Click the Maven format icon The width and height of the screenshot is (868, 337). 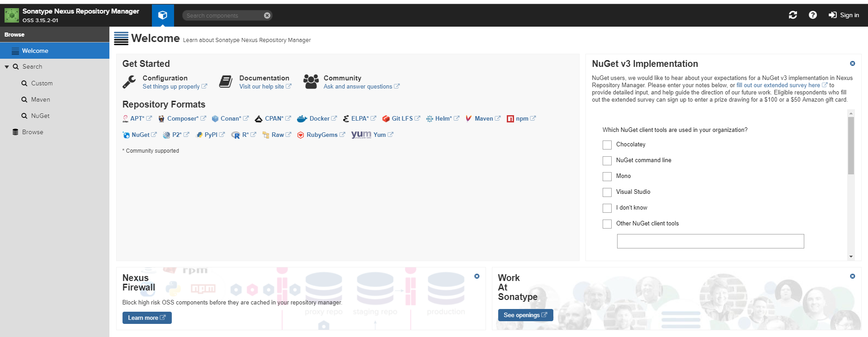click(x=469, y=118)
